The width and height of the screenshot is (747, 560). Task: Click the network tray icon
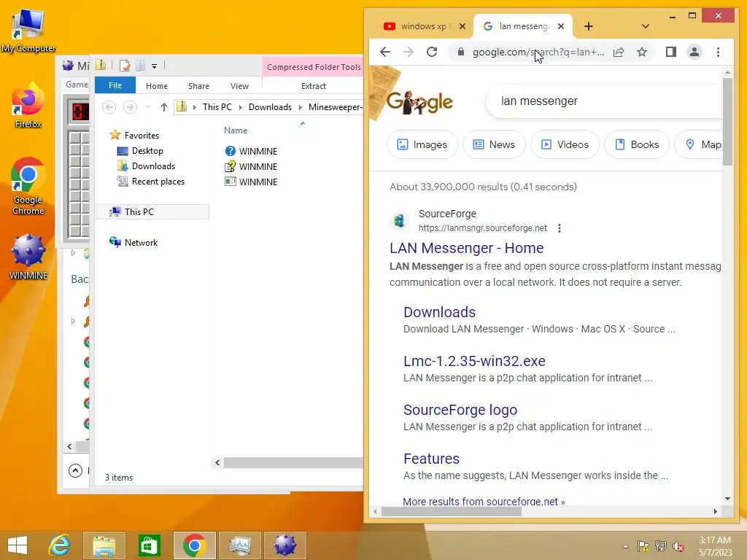pos(661,545)
